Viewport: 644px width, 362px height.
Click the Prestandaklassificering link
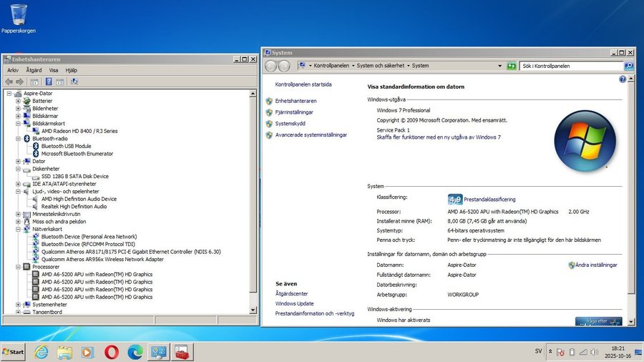489,200
